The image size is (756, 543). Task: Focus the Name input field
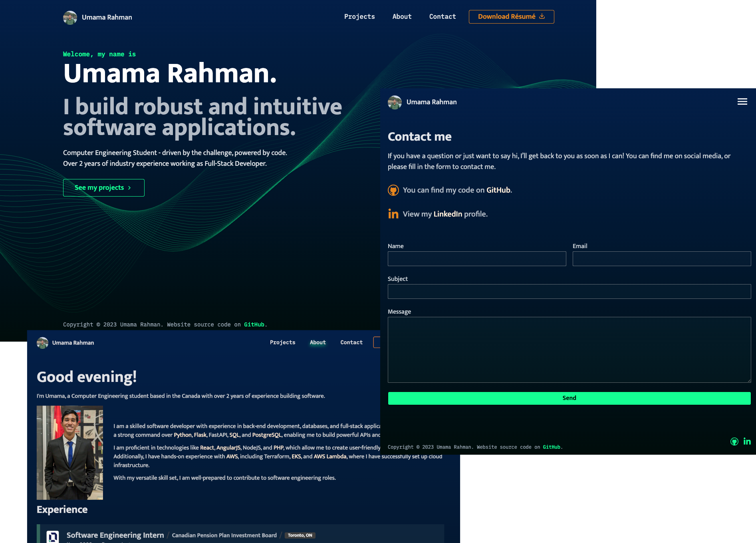click(x=477, y=259)
